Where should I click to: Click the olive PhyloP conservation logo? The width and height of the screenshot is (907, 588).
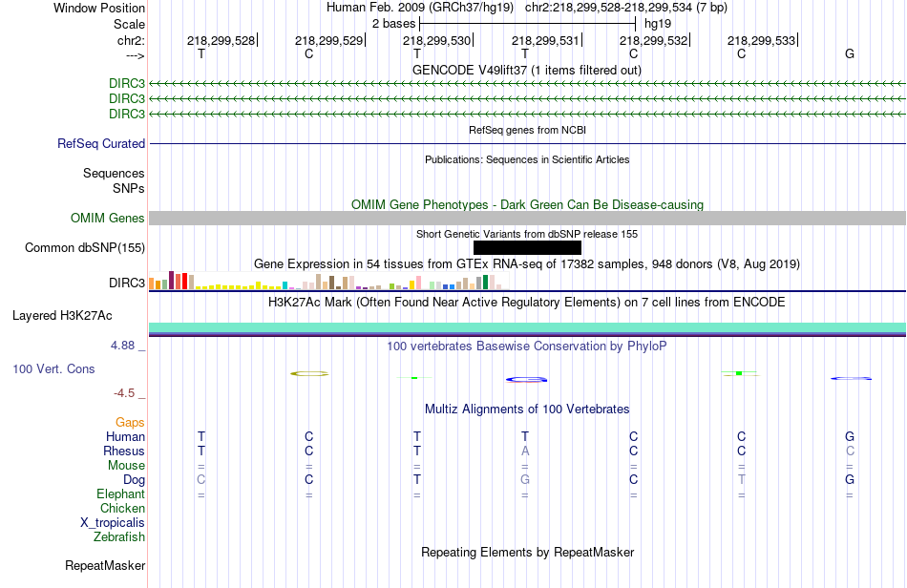coord(309,373)
